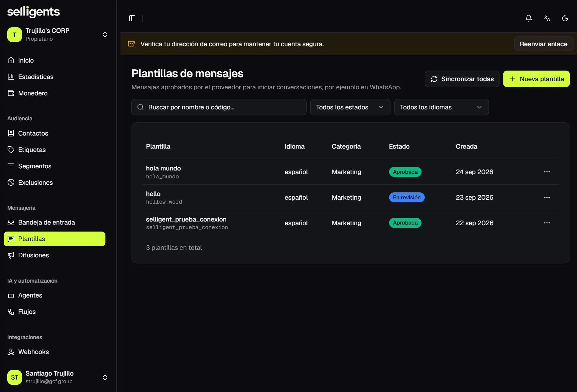
Task: Click the mail icon in verification banner
Action: (x=131, y=44)
